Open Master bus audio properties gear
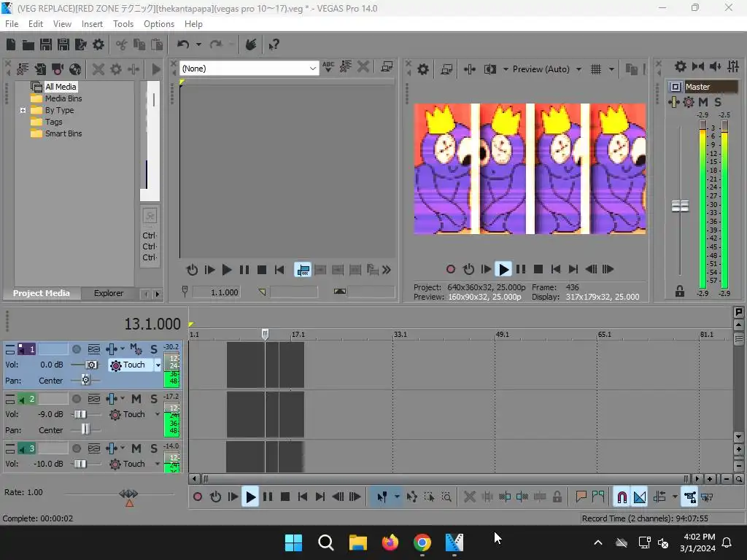747x560 pixels. tap(681, 66)
